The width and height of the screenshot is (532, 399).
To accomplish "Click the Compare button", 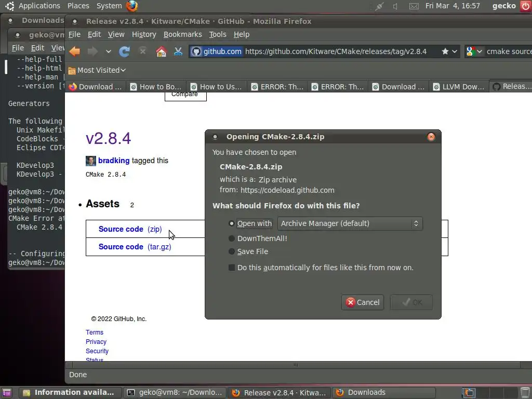I will pyautogui.click(x=185, y=96).
